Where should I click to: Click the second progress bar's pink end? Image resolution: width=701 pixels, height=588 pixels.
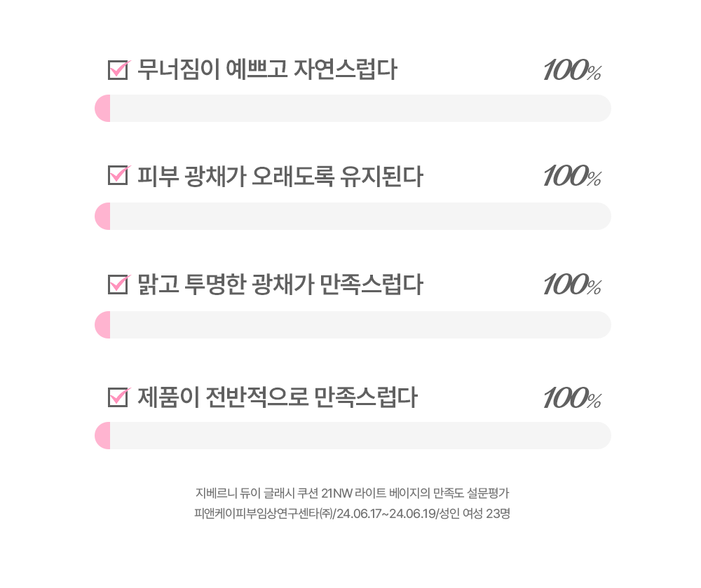(102, 217)
